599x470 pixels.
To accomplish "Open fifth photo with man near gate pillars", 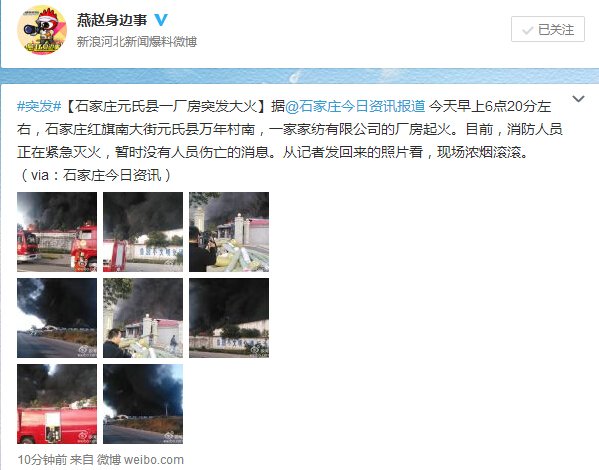I will [x=143, y=318].
